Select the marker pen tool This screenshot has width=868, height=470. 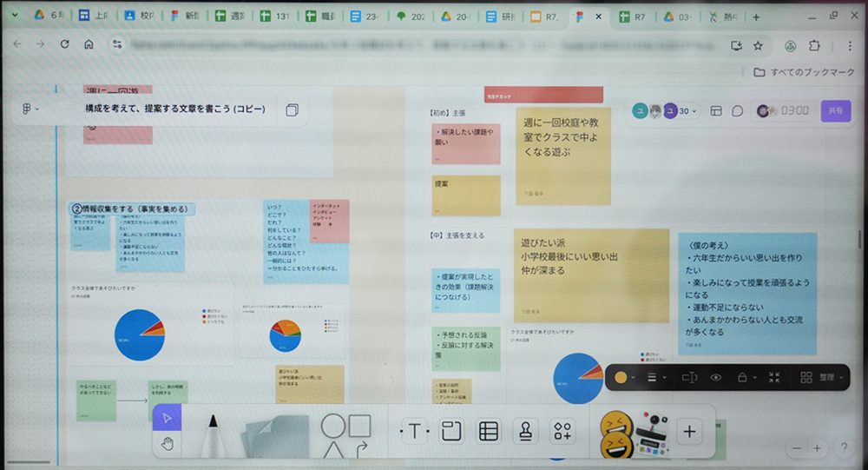point(210,434)
